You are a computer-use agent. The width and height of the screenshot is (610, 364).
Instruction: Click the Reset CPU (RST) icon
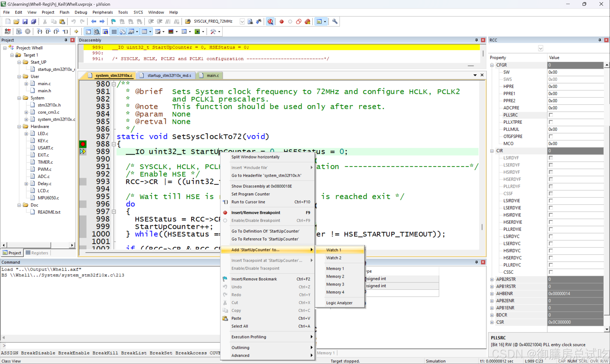coord(8,31)
